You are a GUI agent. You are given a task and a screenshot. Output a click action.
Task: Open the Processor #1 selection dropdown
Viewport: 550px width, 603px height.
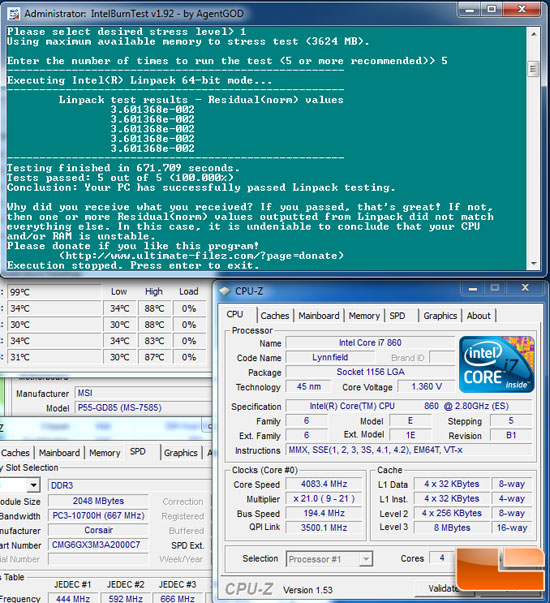[367, 559]
